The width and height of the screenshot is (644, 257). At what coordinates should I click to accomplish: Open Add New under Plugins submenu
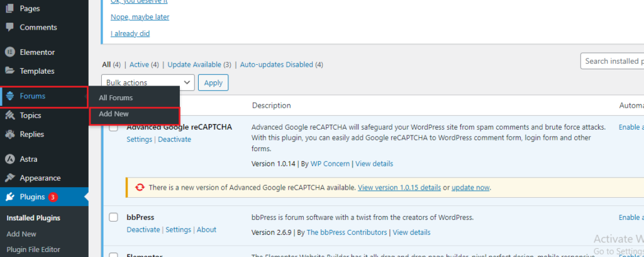pyautogui.click(x=21, y=234)
